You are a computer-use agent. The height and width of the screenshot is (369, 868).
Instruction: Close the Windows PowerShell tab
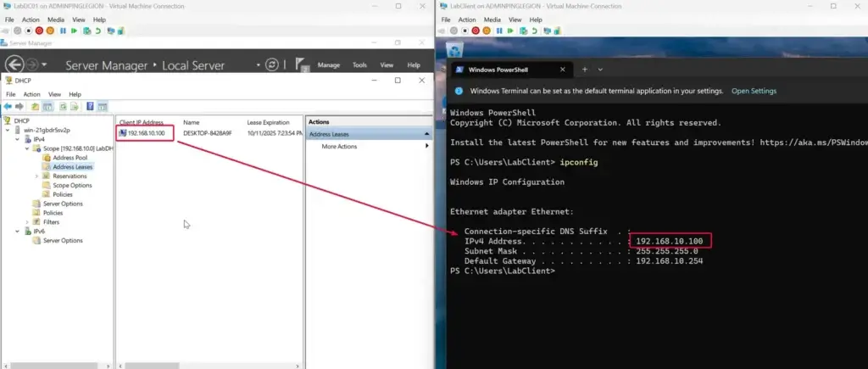(x=562, y=69)
